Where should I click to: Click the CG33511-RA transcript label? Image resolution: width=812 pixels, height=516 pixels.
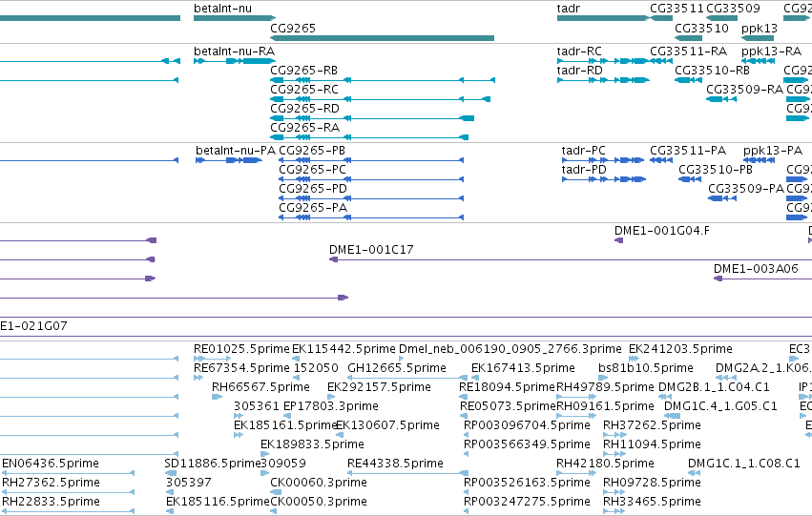click(x=688, y=52)
